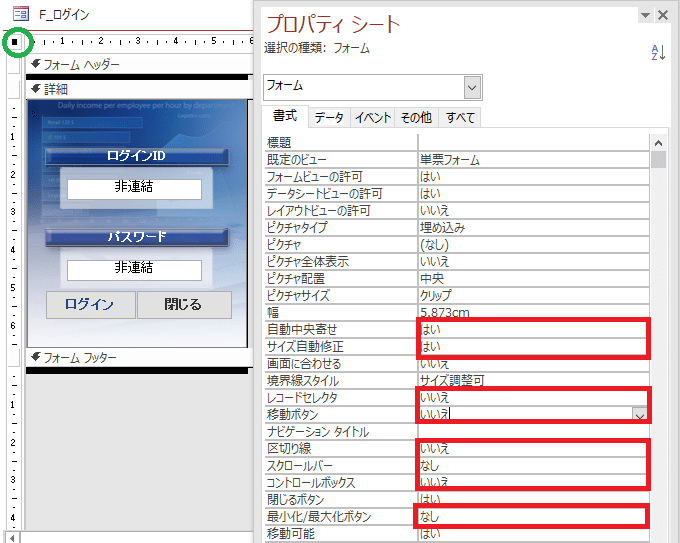Switch to the すべて tab

point(460,118)
